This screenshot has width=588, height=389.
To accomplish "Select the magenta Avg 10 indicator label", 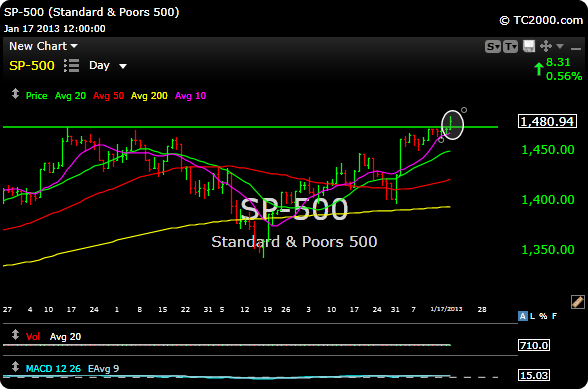I will [190, 96].
